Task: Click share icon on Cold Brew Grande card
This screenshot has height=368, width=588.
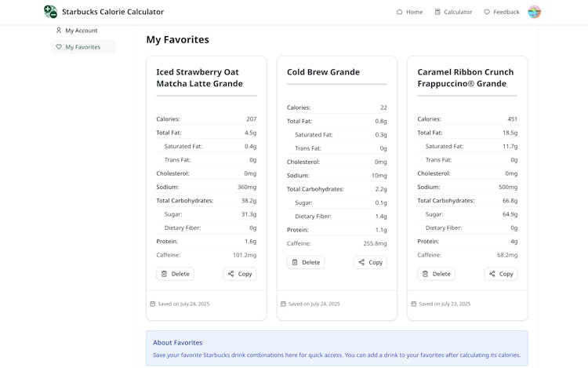Action: pyautogui.click(x=361, y=262)
